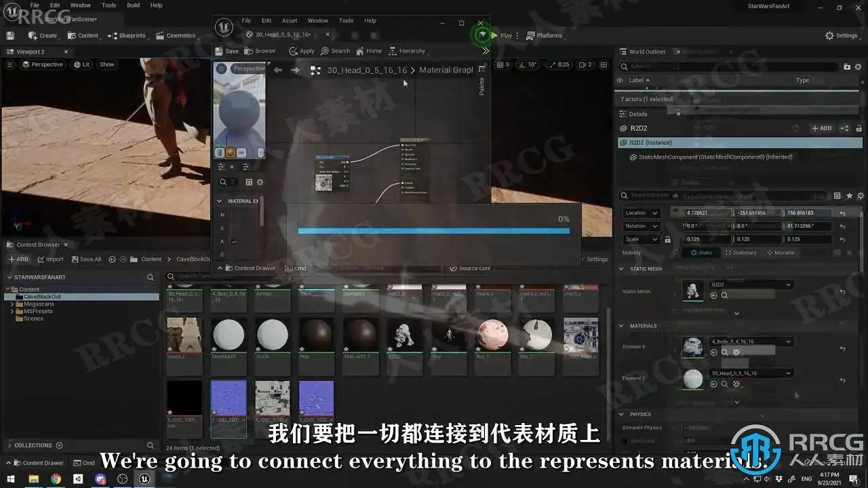
Task: Edit the Location X value 4.178621
Action: (707, 213)
